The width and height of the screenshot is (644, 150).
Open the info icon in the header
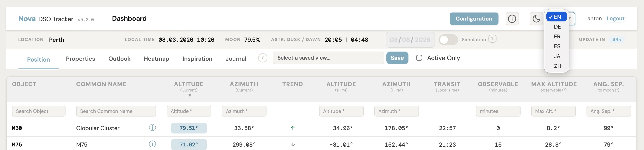(x=512, y=19)
